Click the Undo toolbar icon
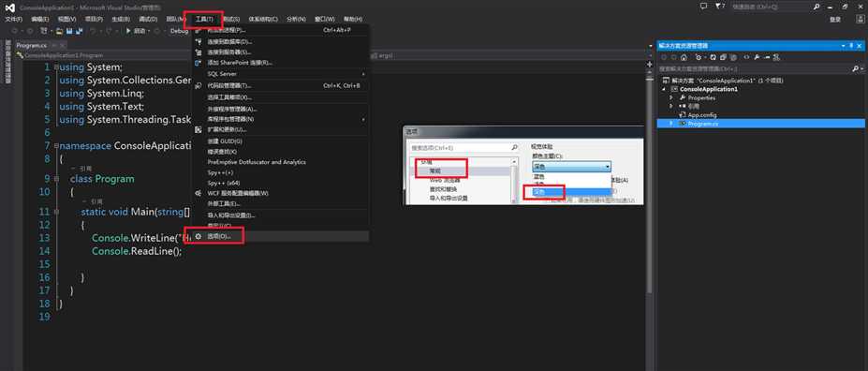The image size is (868, 371). pos(94,31)
